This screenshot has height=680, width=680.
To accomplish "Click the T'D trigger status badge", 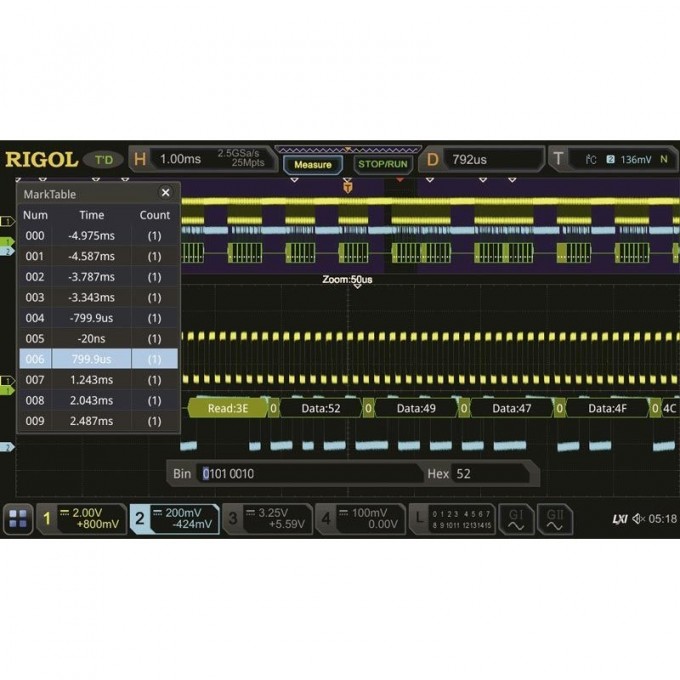I will pos(103,159).
